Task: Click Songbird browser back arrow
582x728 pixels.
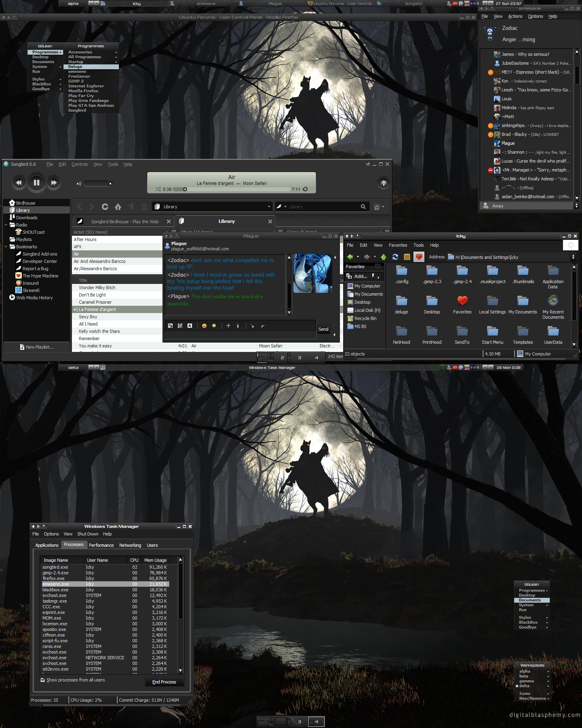Action: click(79, 207)
